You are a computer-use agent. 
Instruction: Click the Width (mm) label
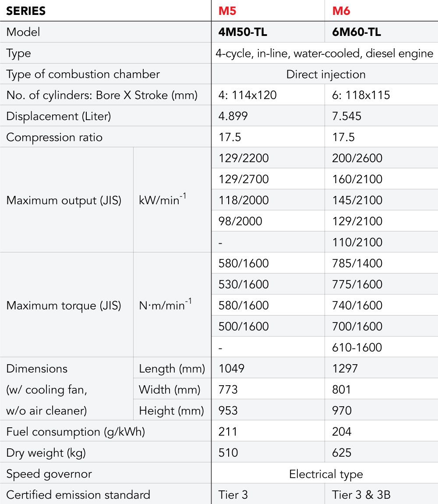169,390
